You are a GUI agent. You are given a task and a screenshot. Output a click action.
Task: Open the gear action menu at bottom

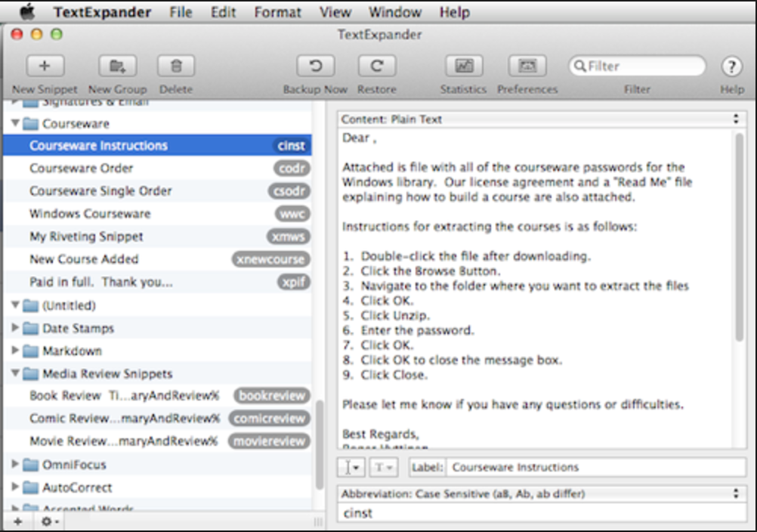pos(49,521)
